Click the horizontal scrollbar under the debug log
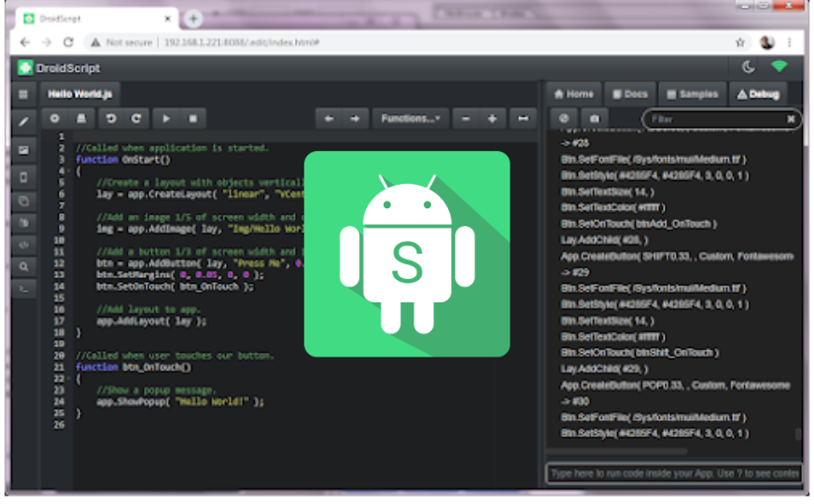This screenshot has width=814, height=504. [x=617, y=451]
